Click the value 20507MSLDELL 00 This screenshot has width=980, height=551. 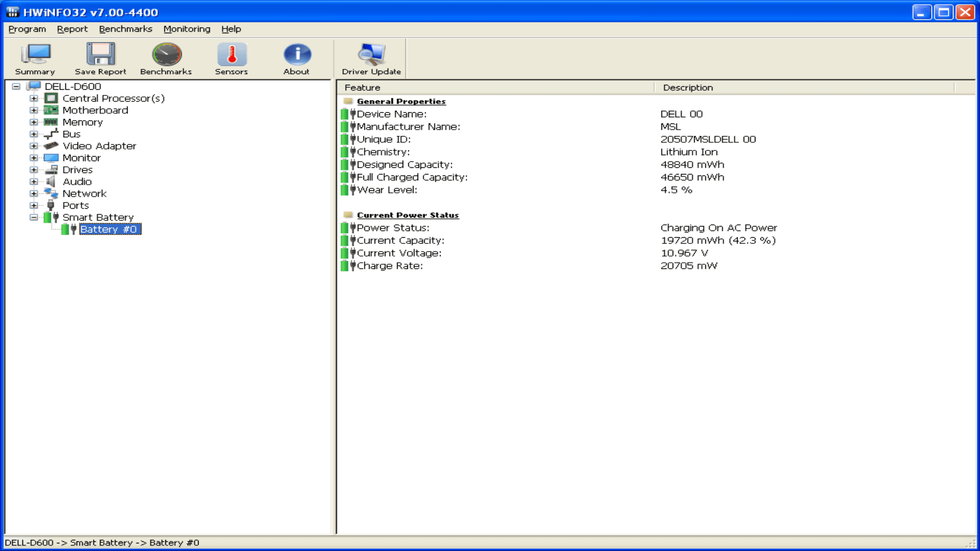(708, 139)
